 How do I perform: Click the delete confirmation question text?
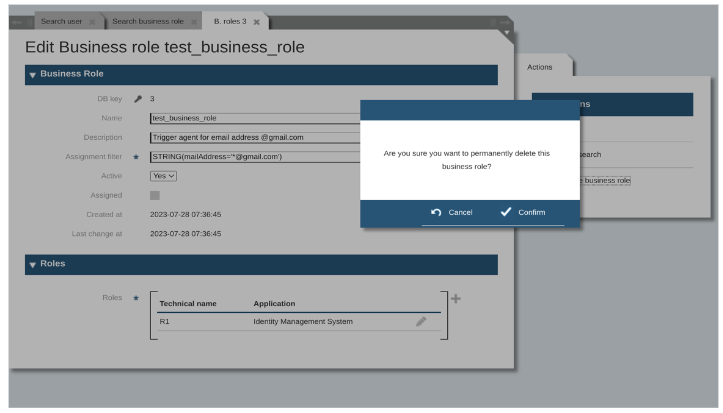467,160
